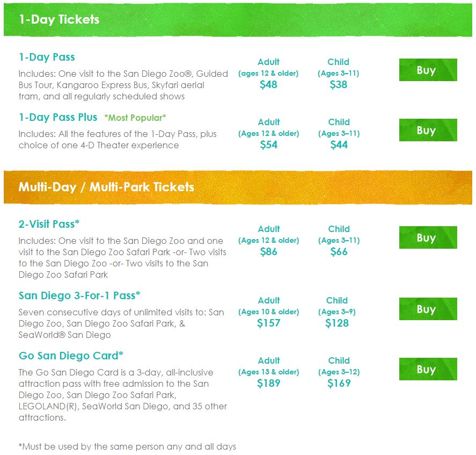The width and height of the screenshot is (476, 455).
Task: Open the 1-Day Pass title link
Action: (47, 57)
